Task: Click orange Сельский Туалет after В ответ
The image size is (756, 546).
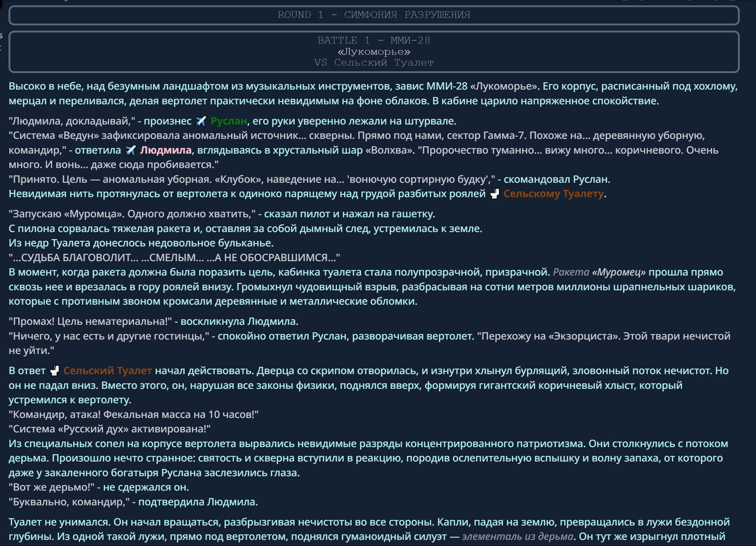Action: pos(107,371)
